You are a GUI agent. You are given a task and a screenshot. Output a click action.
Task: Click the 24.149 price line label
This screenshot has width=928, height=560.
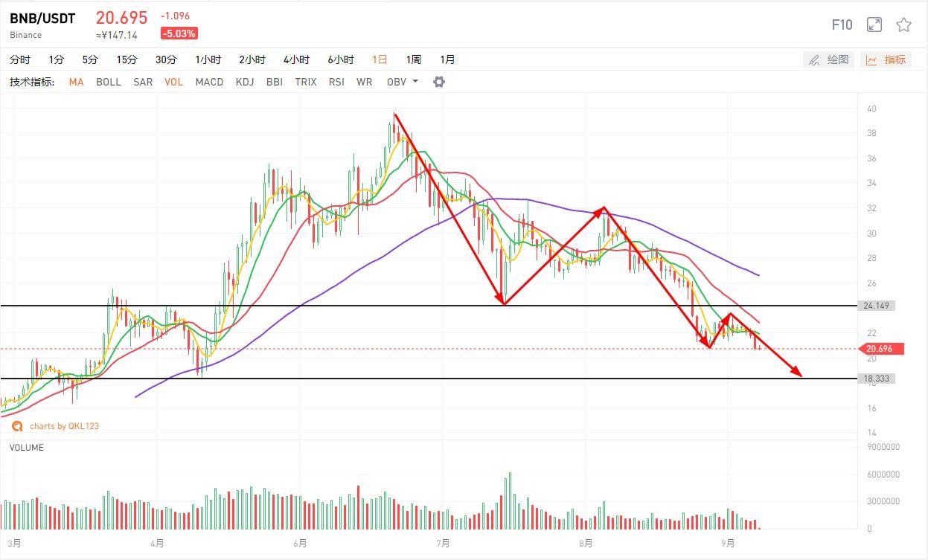coord(877,306)
